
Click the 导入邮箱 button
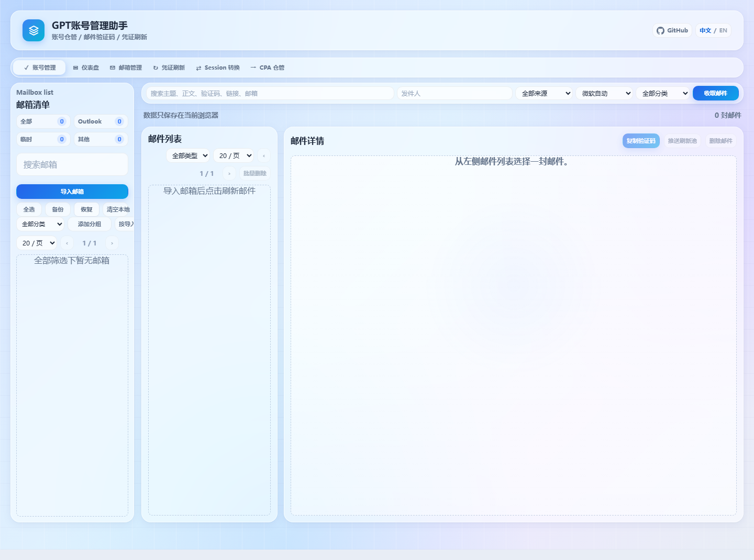point(72,192)
